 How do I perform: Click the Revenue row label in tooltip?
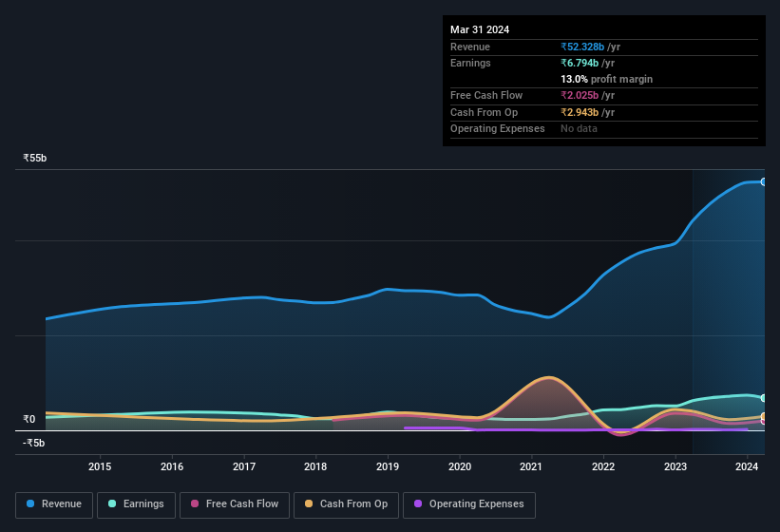point(470,47)
